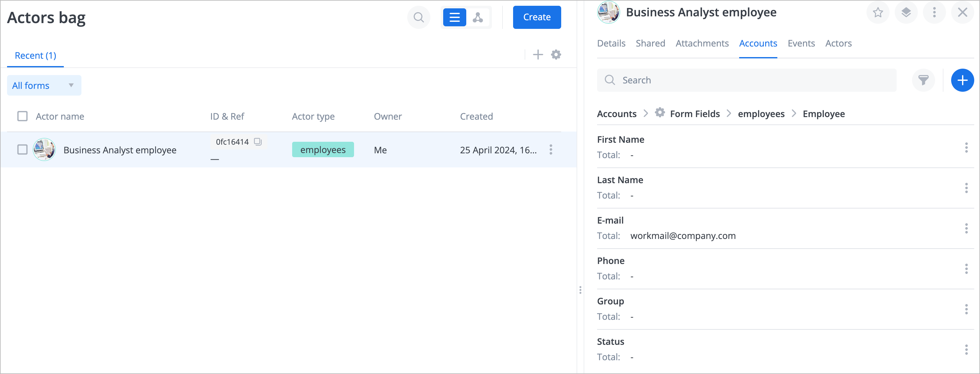Image resolution: width=980 pixels, height=374 pixels.
Task: Toggle the All forms dropdown filter
Action: [43, 86]
